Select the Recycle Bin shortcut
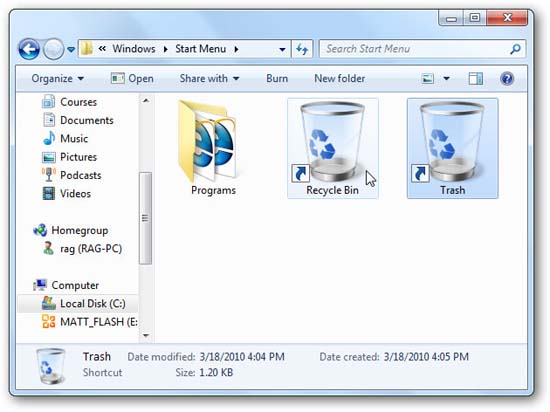Screen dimensions: 550x412 [333, 148]
